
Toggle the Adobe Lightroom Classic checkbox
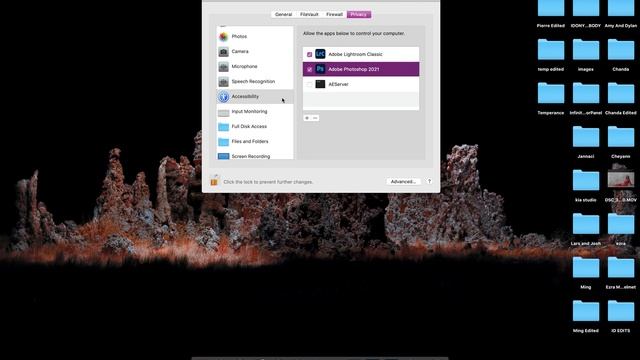[309, 54]
